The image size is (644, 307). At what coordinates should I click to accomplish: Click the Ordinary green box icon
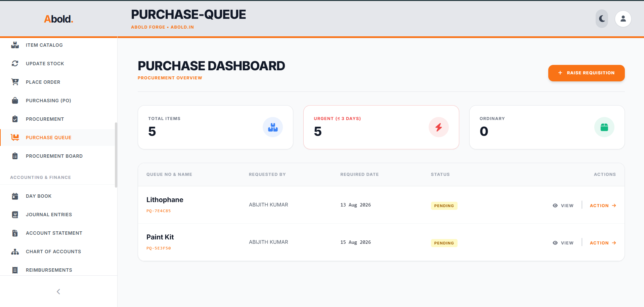[604, 127]
